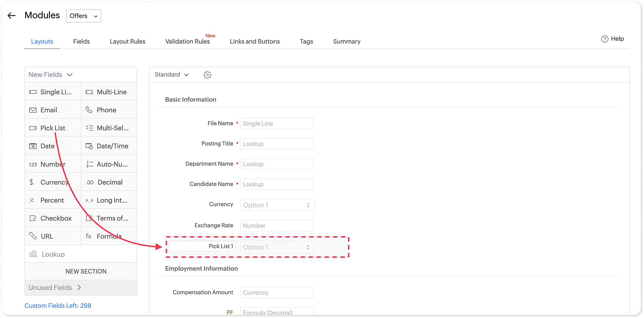Open the Standard layout dropdown
Image resolution: width=644 pixels, height=318 pixels.
point(172,75)
